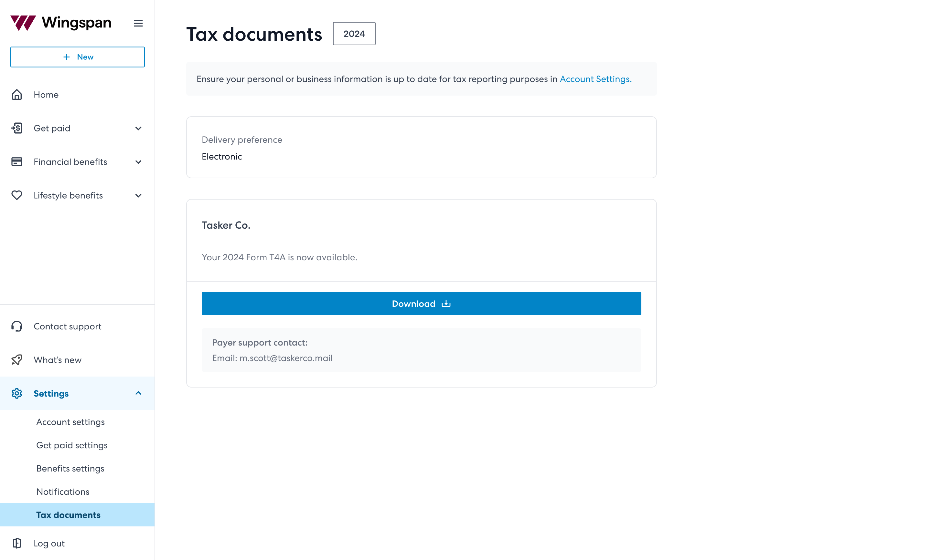931x560 pixels.
Task: Click the Contact support headset icon
Action: pyautogui.click(x=16, y=326)
